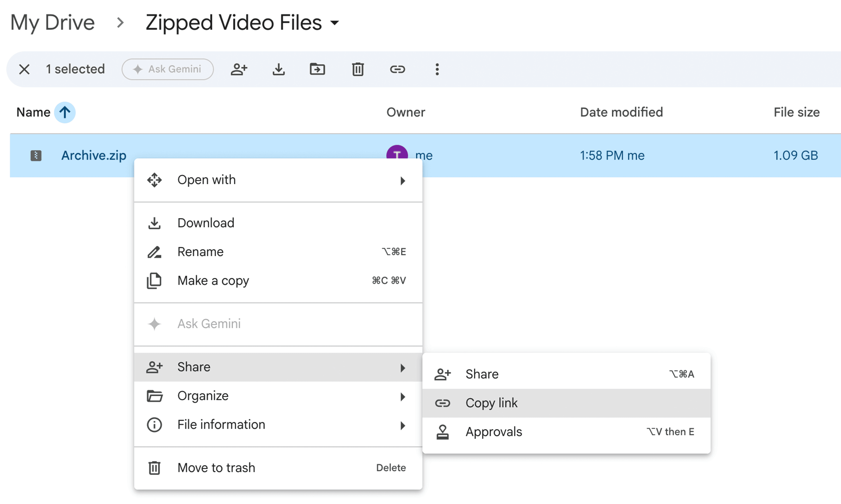Click Share in the submenu
Image resolution: width=841 pixels, height=504 pixels.
pos(566,374)
